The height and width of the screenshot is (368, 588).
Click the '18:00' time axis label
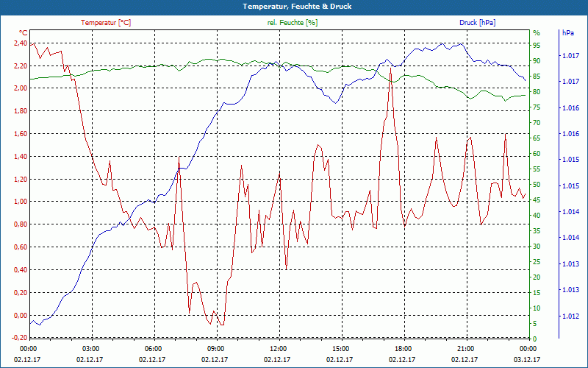(x=402, y=349)
